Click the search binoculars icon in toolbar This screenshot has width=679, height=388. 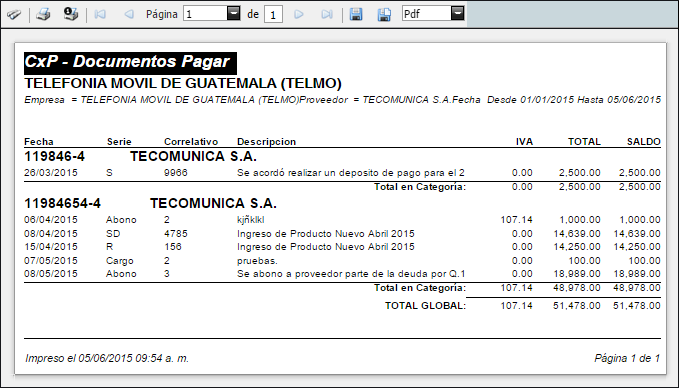pos(14,14)
